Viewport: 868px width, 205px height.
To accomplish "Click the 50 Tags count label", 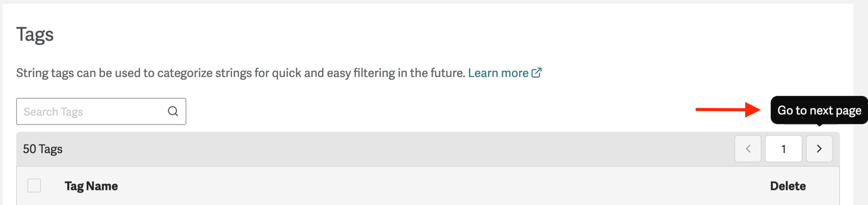I will click(x=43, y=149).
